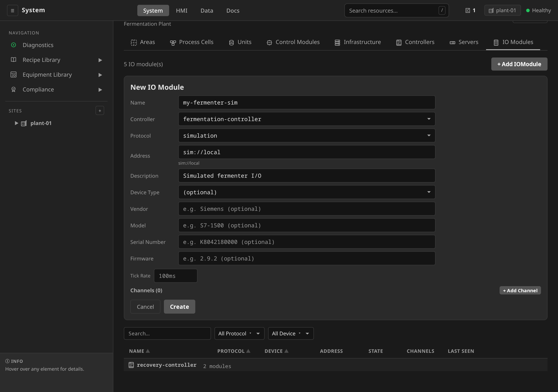Select plant-01 in the Sites tree

click(x=41, y=123)
